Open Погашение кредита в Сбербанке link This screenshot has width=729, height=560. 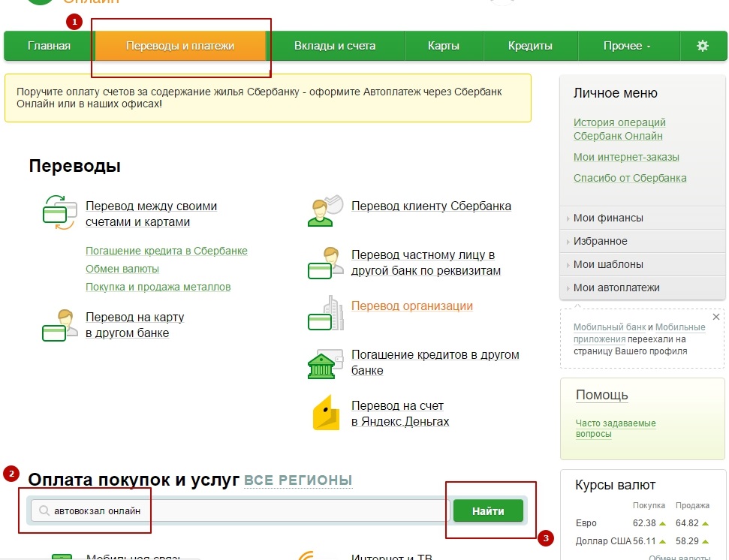[x=167, y=251]
